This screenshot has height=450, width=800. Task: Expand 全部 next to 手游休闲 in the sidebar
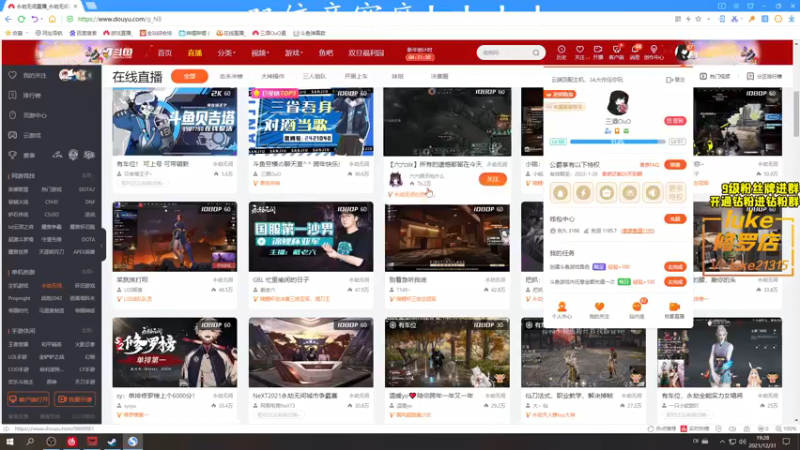coord(88,331)
